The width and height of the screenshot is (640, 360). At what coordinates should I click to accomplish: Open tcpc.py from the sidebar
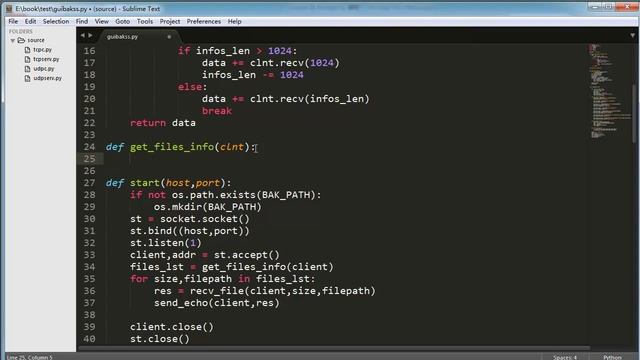pos(42,49)
